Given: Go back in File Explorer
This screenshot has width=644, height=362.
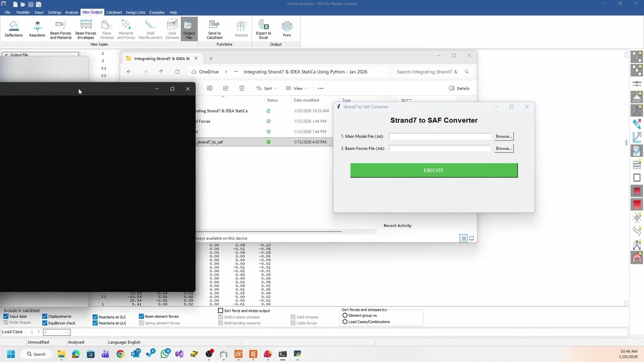Looking at the screenshot, I should point(129,72).
